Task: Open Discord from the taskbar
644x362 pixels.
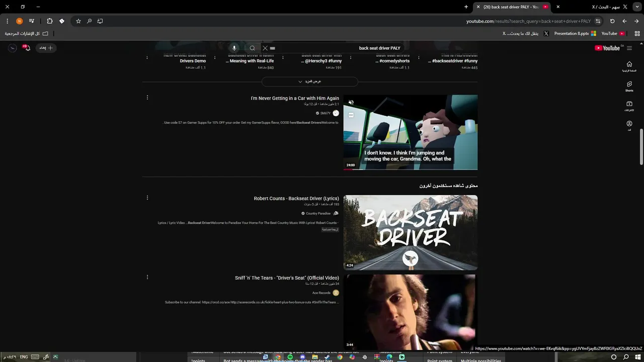Action: [302, 357]
